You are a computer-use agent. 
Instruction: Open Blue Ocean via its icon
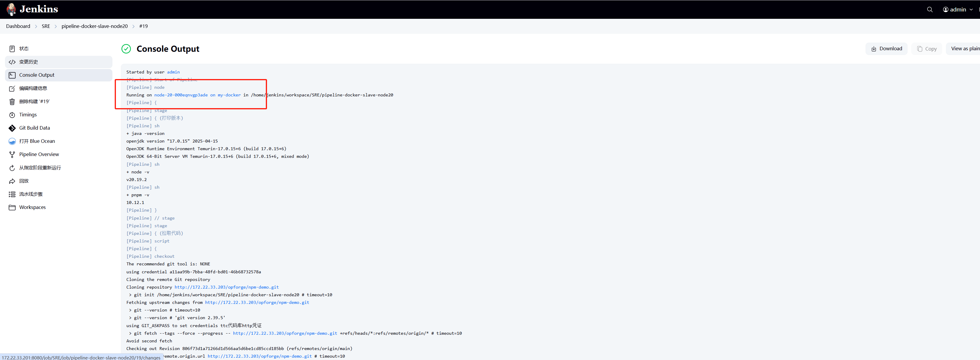pos(12,141)
